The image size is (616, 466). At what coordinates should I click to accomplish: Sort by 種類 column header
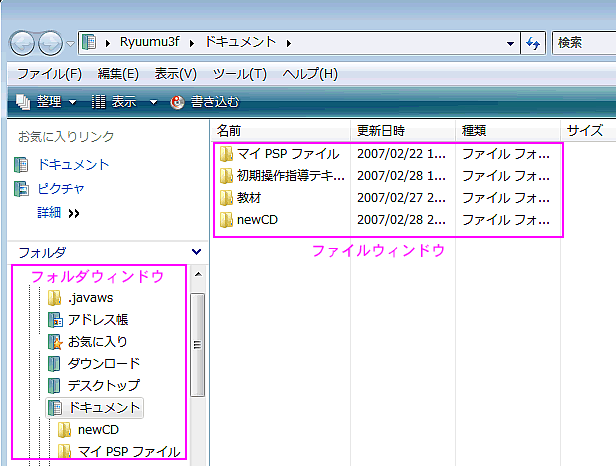tap(508, 130)
